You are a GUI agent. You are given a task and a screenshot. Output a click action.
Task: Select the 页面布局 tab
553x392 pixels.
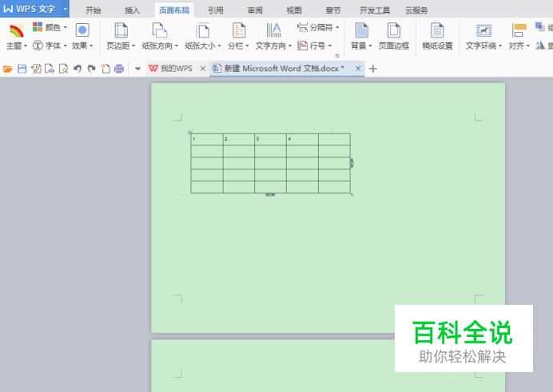point(174,10)
